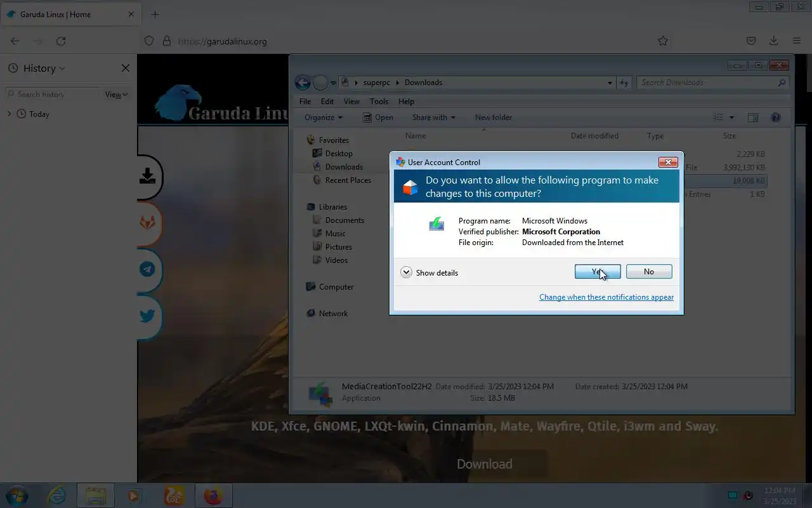The width and height of the screenshot is (812, 508).
Task: Select Downloads in navigation pane
Action: [x=344, y=167]
